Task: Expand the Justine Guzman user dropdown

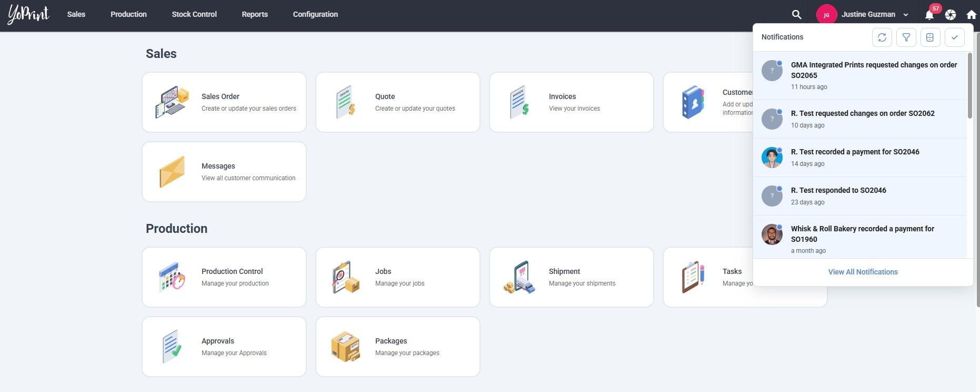Action: (x=905, y=15)
